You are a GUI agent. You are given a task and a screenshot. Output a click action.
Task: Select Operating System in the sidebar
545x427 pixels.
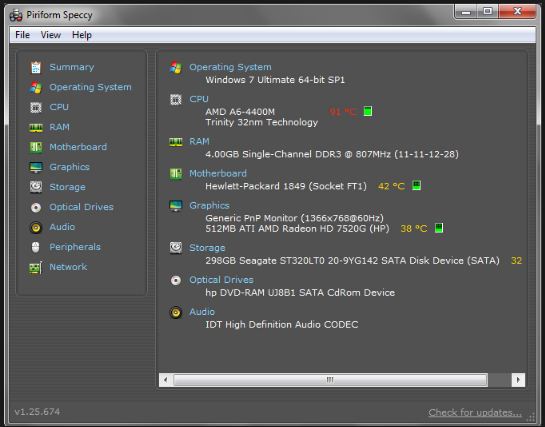[x=90, y=87]
